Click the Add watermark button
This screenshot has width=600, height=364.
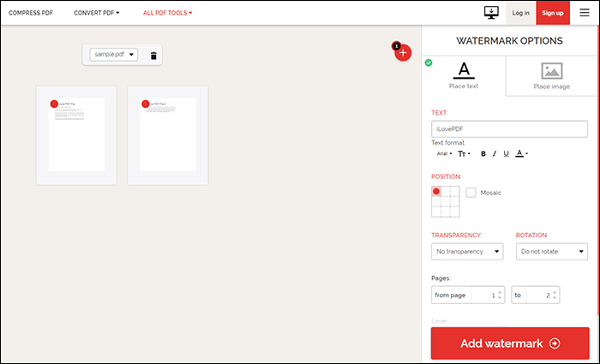(x=510, y=343)
